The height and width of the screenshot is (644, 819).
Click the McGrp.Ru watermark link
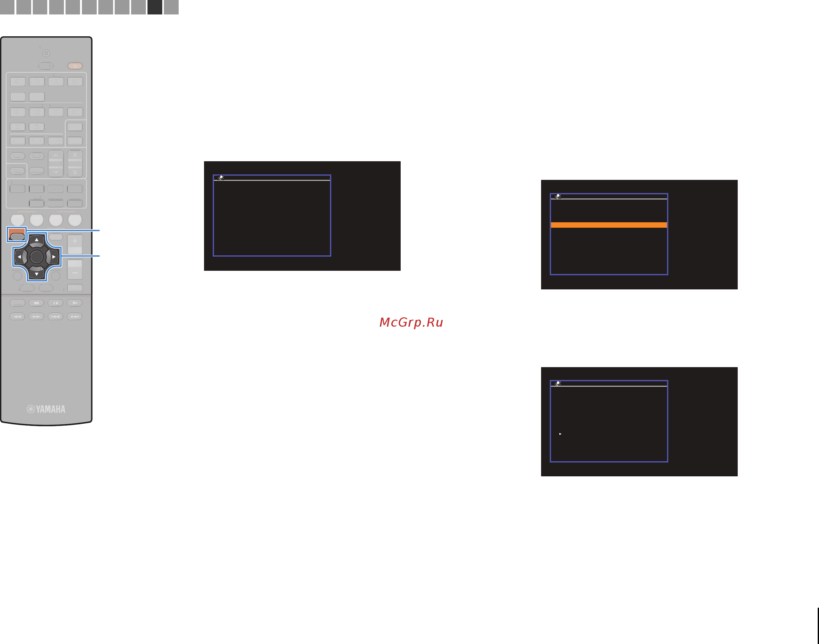coord(411,322)
